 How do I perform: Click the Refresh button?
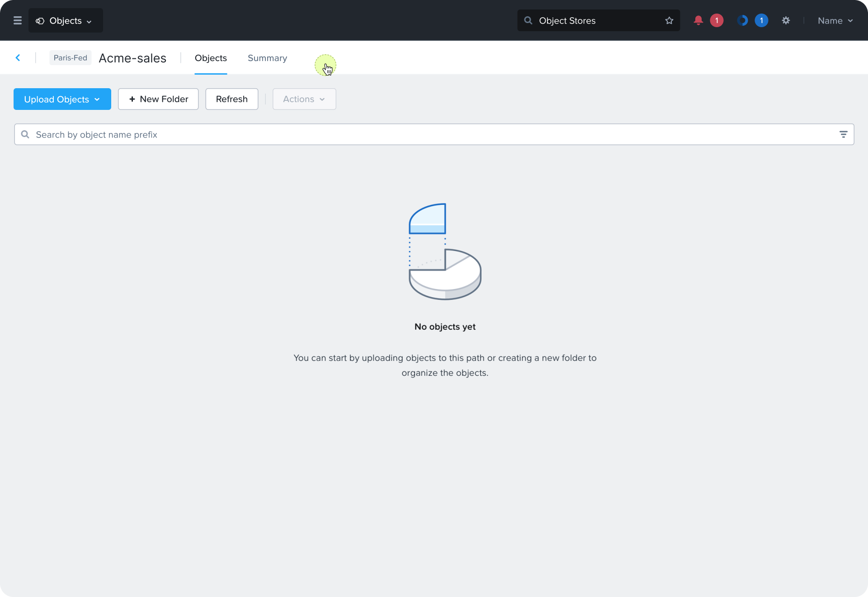tap(232, 99)
